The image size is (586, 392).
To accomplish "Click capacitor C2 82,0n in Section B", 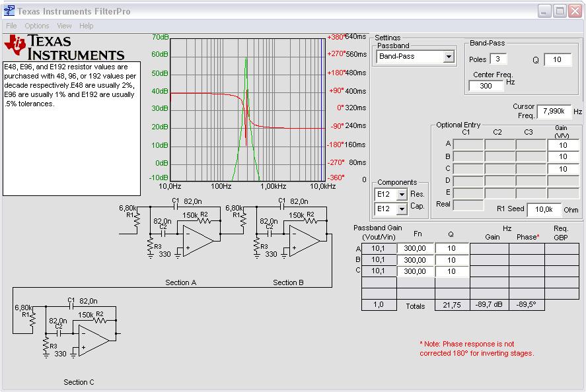I will (270, 234).
